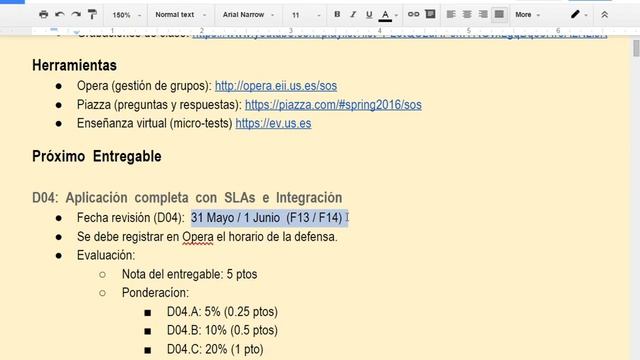Open the piazza.com/#spring2016/sos link
640x360 pixels.
(x=333, y=105)
